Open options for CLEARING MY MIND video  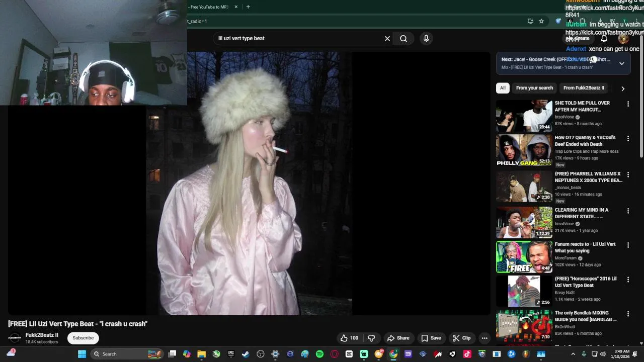(628, 211)
